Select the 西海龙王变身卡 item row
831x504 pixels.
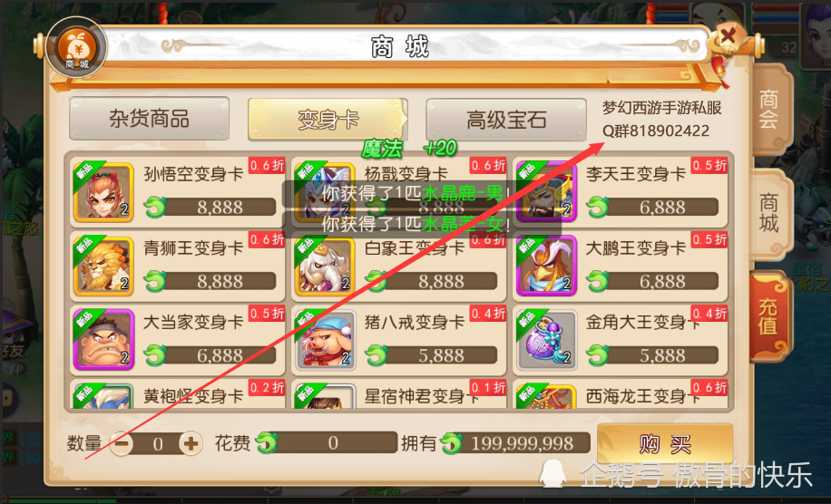click(621, 395)
